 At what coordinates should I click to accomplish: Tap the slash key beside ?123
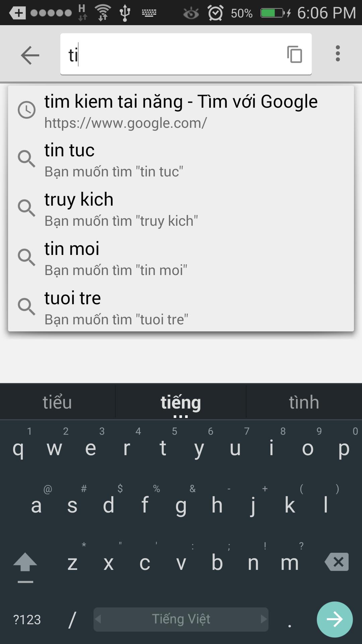coord(71,619)
